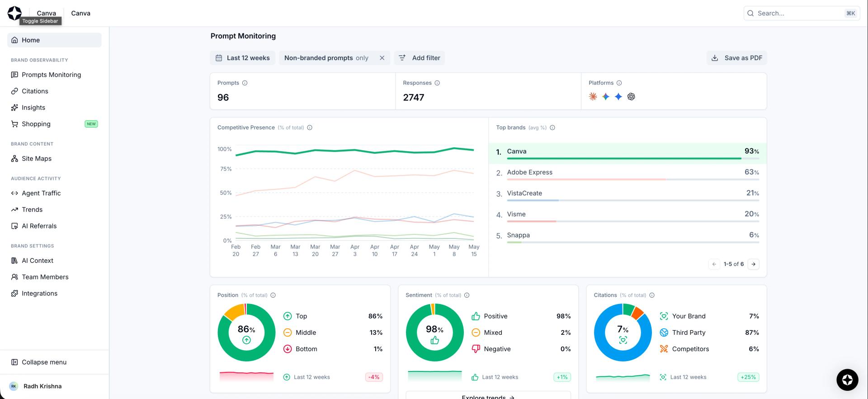Image resolution: width=868 pixels, height=399 pixels.
Task: Click the 96 prompts value
Action: click(223, 97)
